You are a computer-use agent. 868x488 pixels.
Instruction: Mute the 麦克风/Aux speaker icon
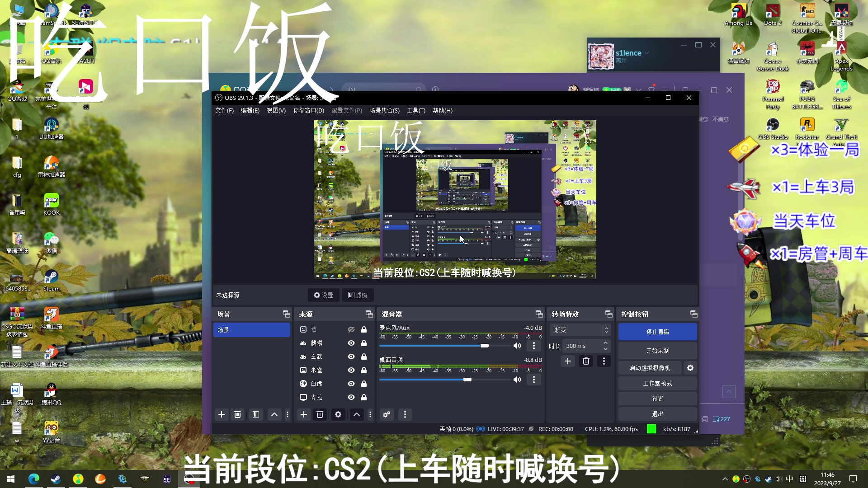(x=517, y=346)
